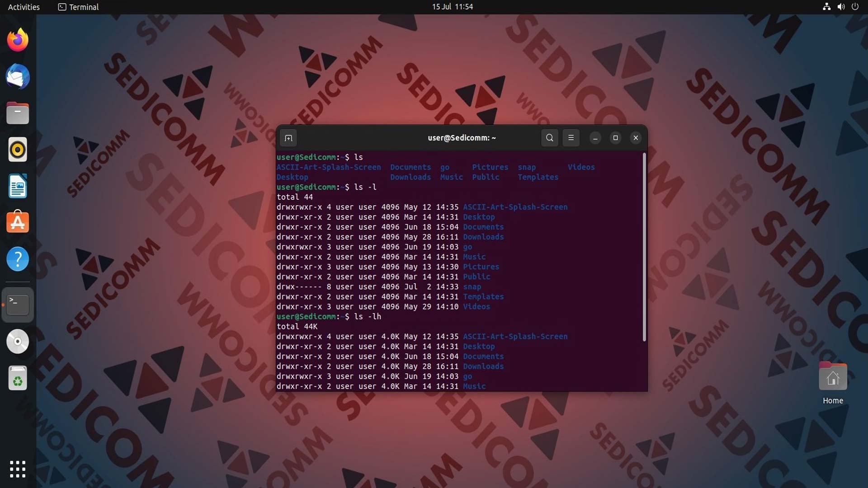Open Thunderbird mail from the dock
This screenshot has height=488, width=868.
18,77
